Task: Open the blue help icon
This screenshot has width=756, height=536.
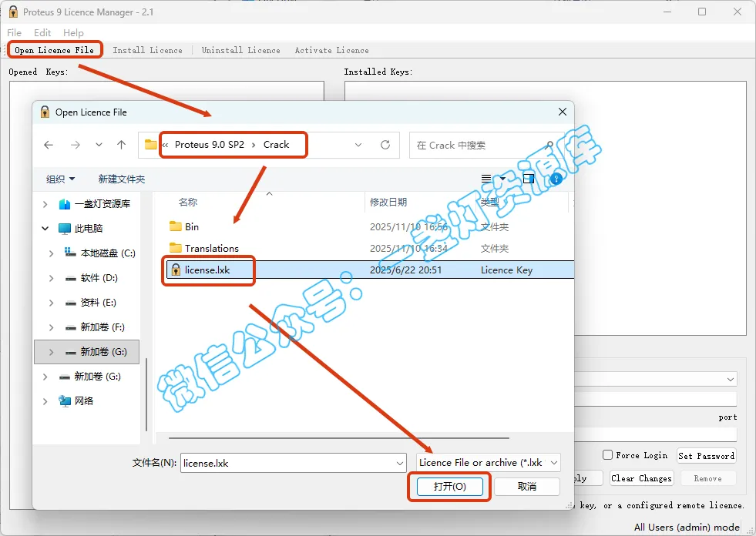Action: [x=556, y=179]
